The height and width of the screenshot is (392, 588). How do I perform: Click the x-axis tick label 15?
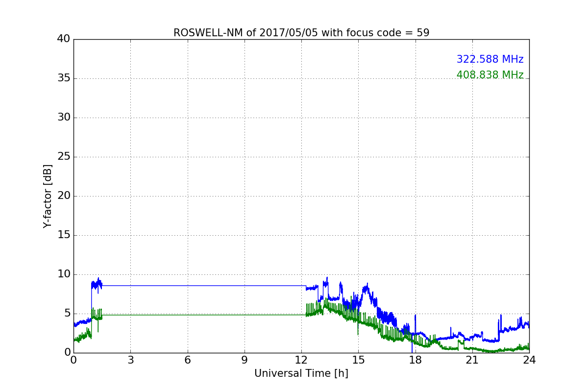[x=358, y=360]
